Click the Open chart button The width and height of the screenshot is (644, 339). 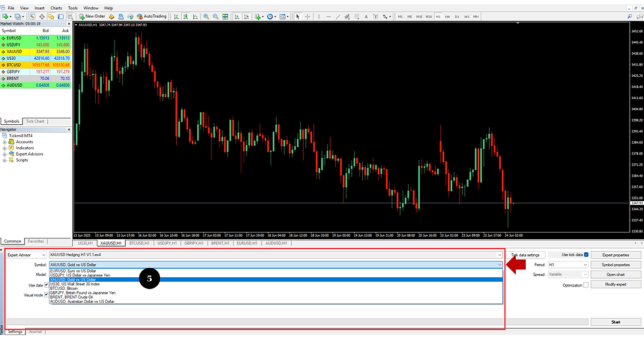tap(616, 274)
